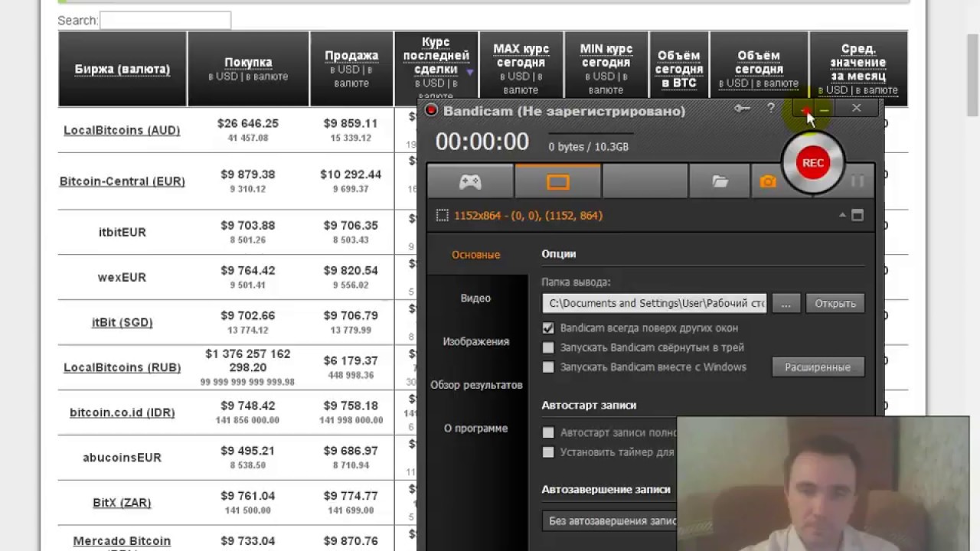
Task: Click the Открыть button
Action: 835,303
